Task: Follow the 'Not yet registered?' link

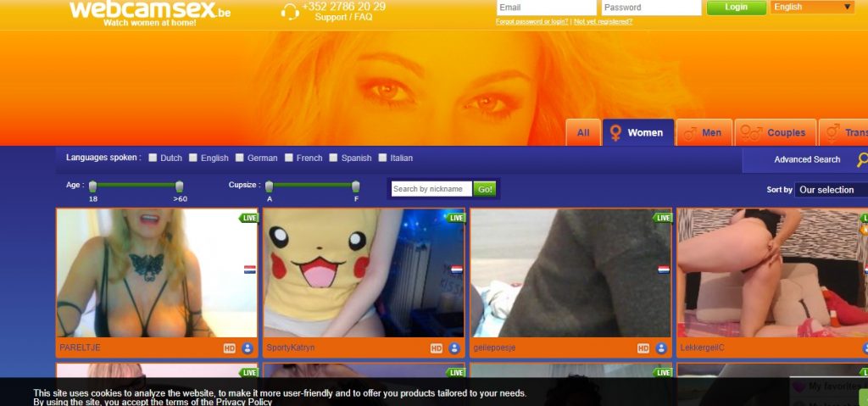Action: pos(603,21)
